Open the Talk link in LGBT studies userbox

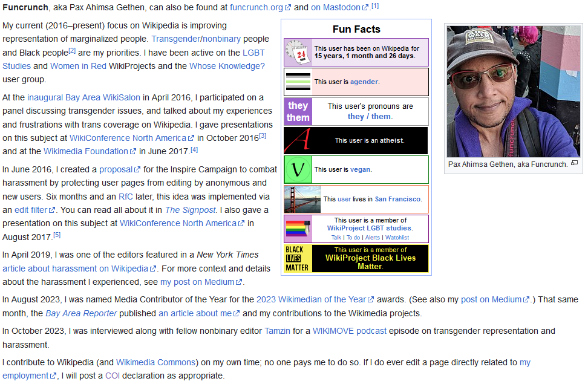(x=336, y=238)
